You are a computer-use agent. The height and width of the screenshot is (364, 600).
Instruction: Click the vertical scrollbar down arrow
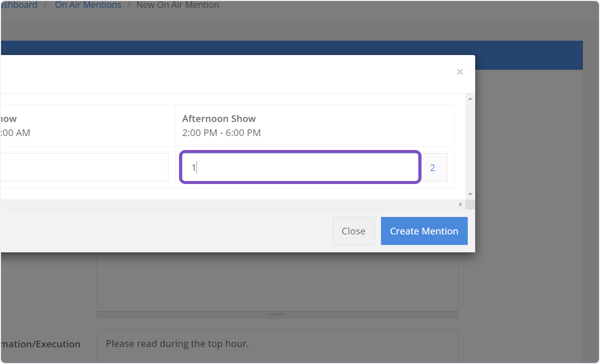470,194
